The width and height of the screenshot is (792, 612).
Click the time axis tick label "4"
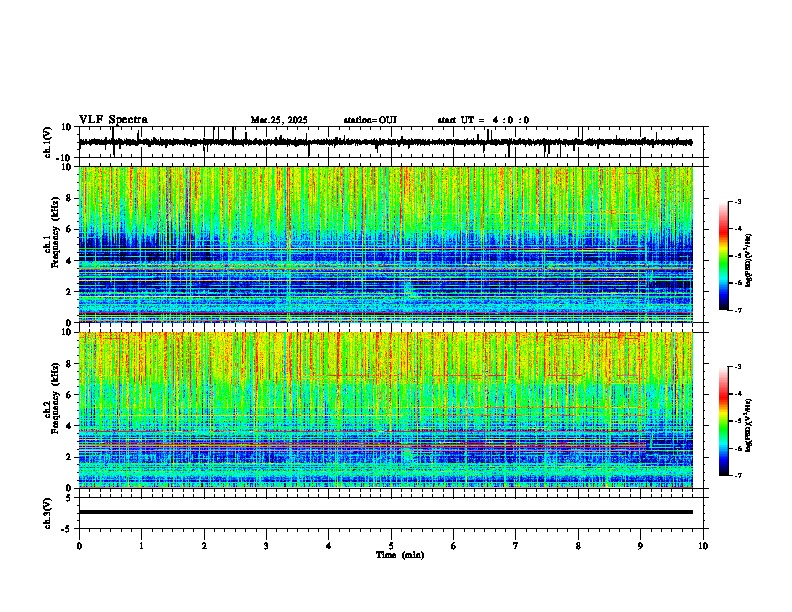(329, 546)
